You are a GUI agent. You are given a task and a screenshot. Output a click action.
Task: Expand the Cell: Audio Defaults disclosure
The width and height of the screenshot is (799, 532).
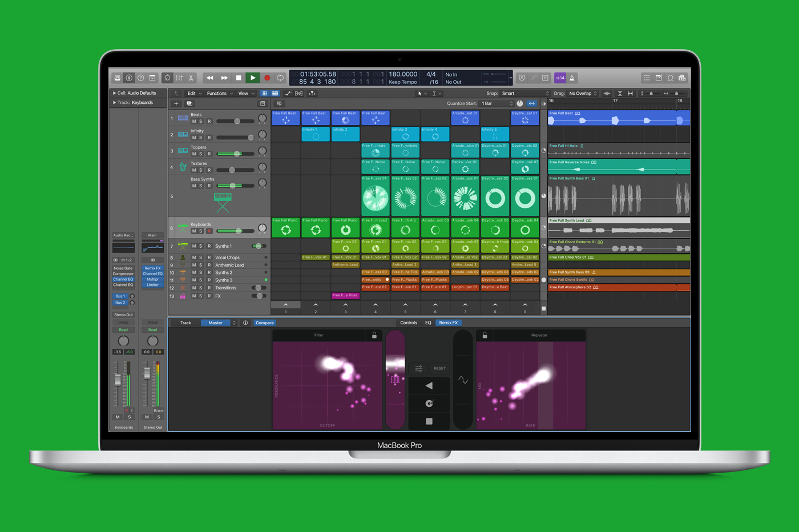click(114, 93)
